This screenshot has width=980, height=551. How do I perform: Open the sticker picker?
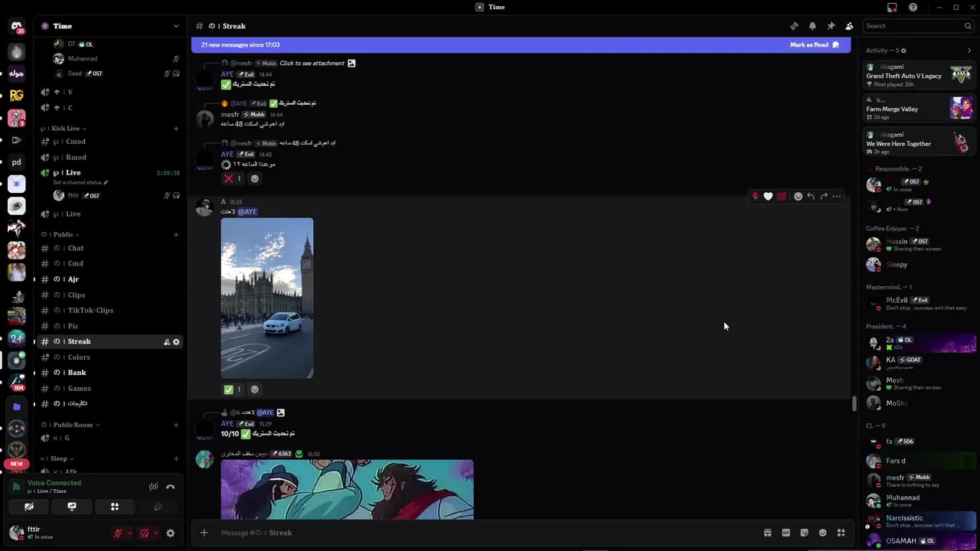click(804, 533)
